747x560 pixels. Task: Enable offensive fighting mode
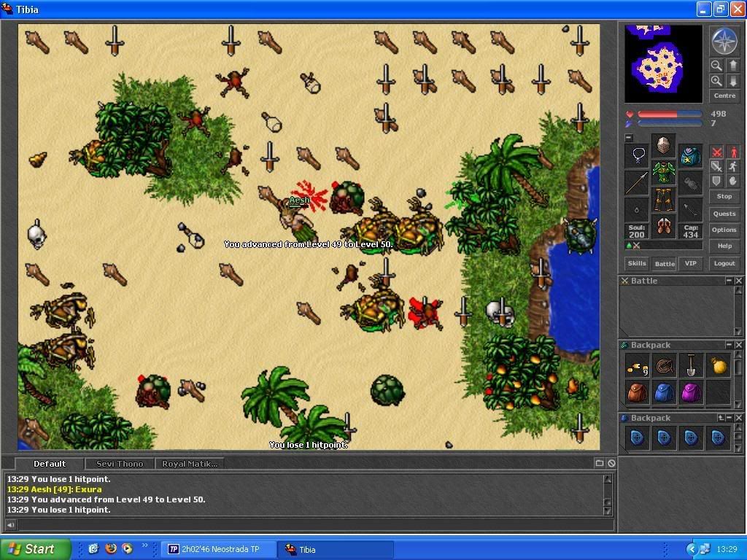coord(716,152)
